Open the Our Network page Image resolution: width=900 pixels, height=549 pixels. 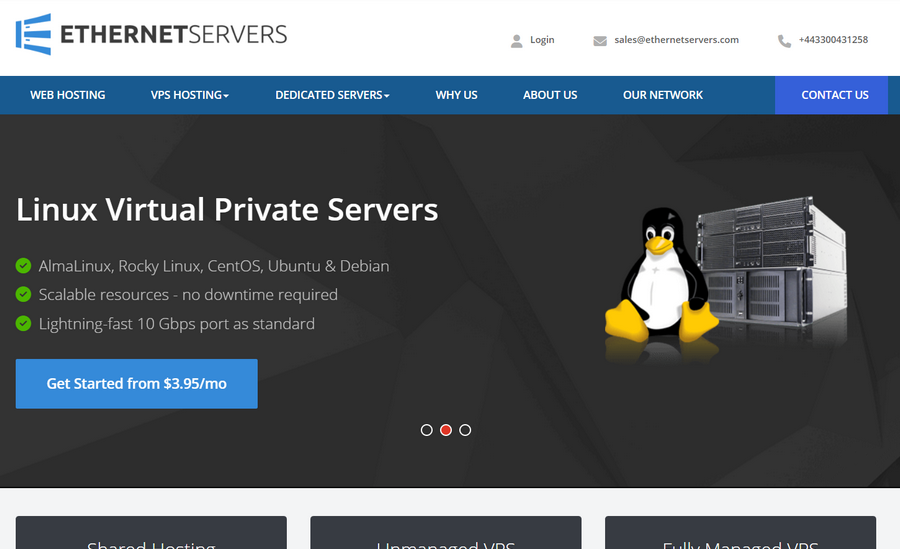click(x=663, y=95)
